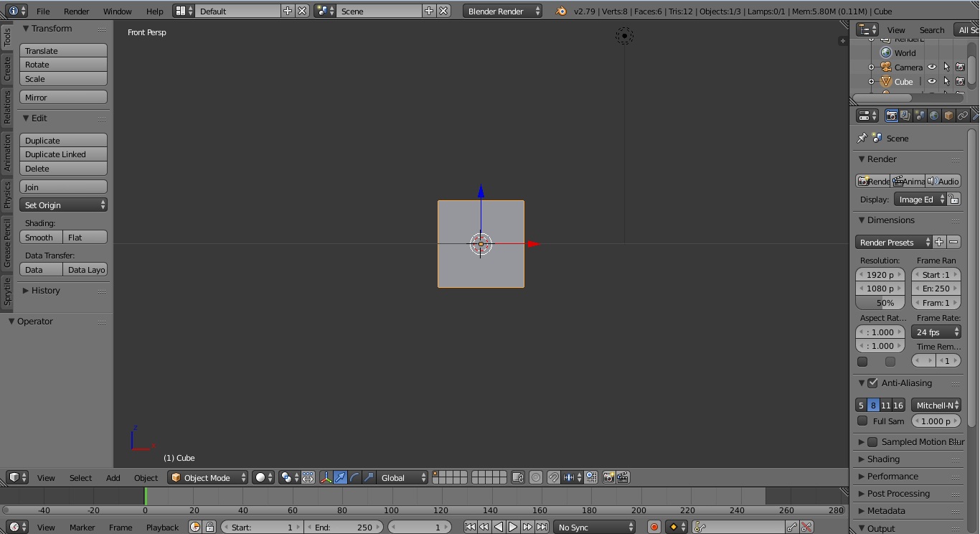Click the timeline Start frame field
Viewport: 980px width, 534px height.
click(262, 527)
